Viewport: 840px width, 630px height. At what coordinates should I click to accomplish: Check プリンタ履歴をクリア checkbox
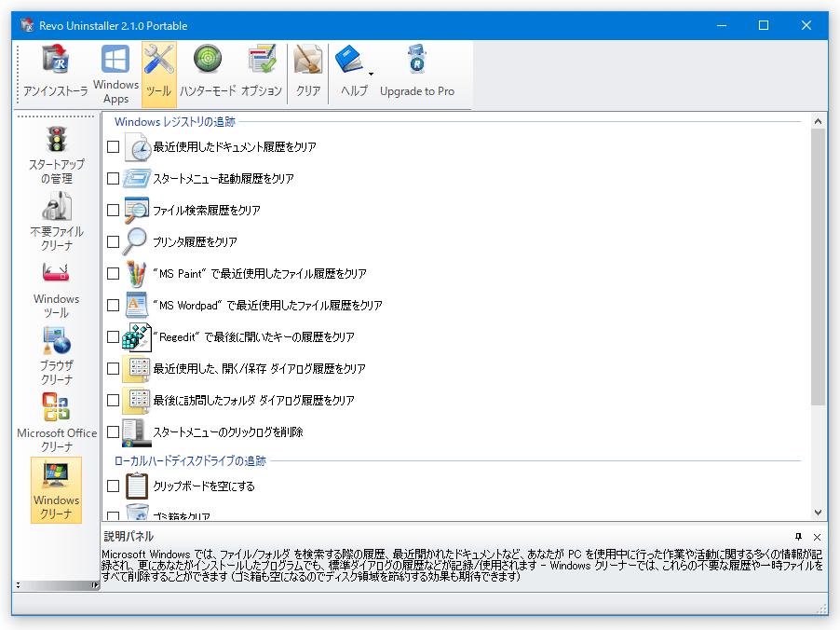[x=113, y=241]
